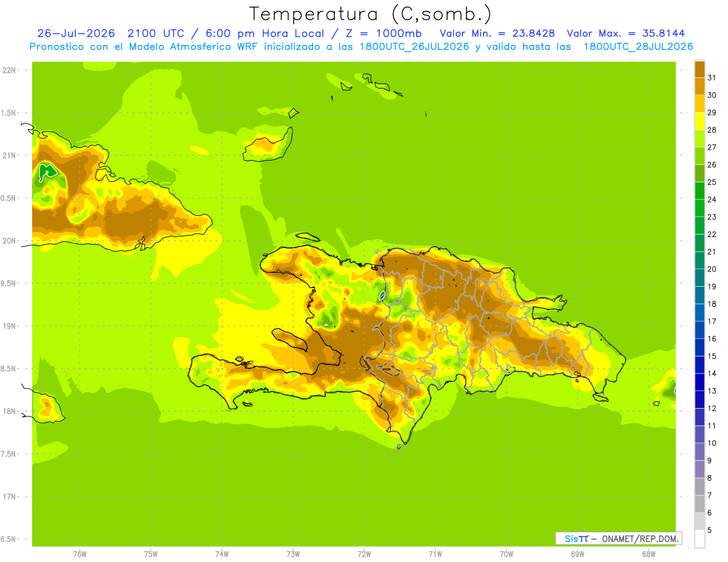Click the teal swatch between 19 and 20
Image resolution: width=728 pixels, height=562 pixels.
(x=699, y=278)
